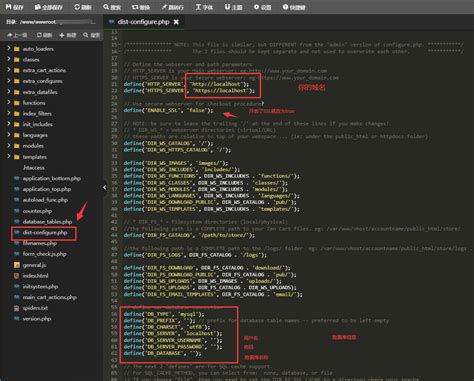Place cursor on the DIR_FS_EMAIL_TEMPLATES define line
Viewport: 474px width, 381px height.
213,294
